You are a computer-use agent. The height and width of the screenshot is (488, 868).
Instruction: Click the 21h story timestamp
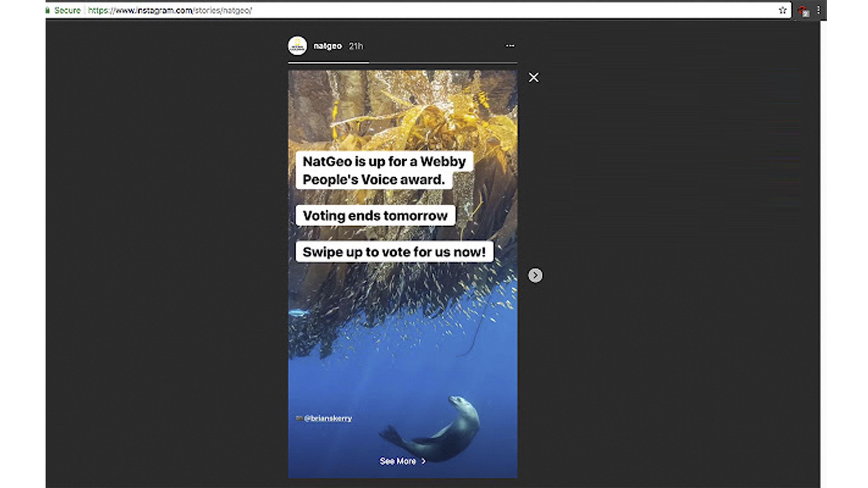point(356,46)
